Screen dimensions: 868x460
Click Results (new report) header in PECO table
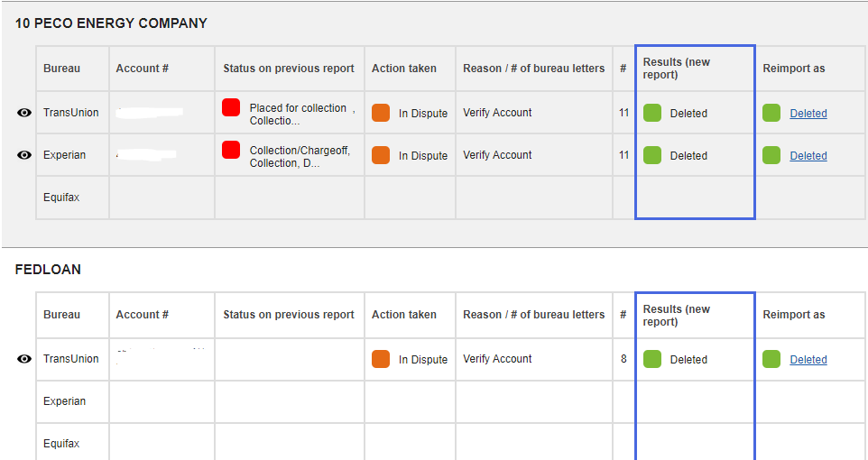(x=677, y=69)
